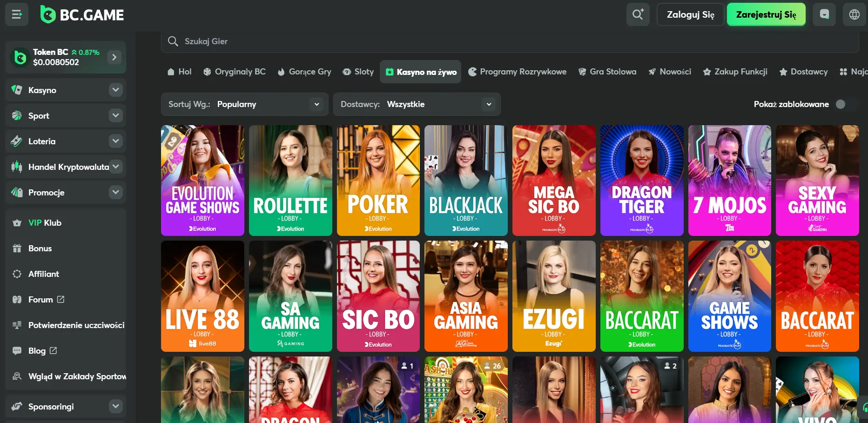This screenshot has width=868, height=423.
Task: Collapse the sidebar with the hamburger menu icon
Action: click(17, 14)
